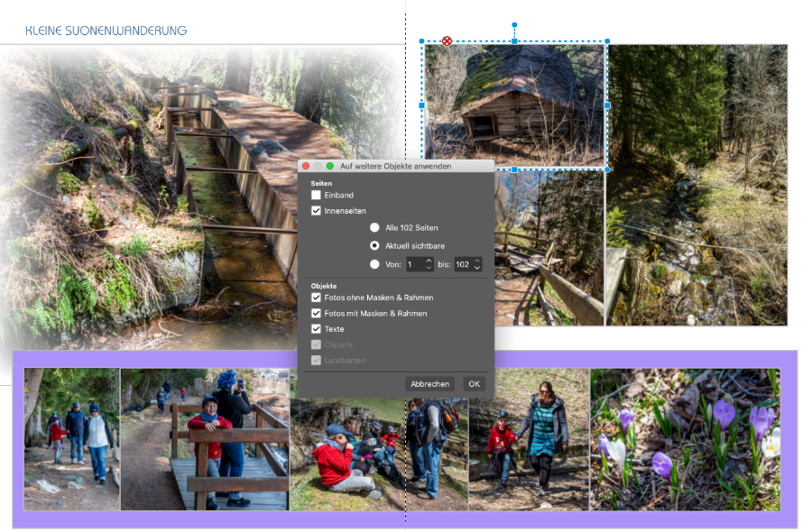Click the left-middle resize handle of selected photo
This screenshot has width=812, height=532.
point(422,105)
